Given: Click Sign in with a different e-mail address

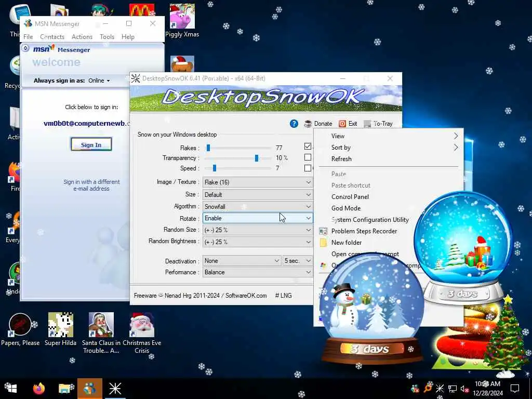Looking at the screenshot, I should coord(91,185).
